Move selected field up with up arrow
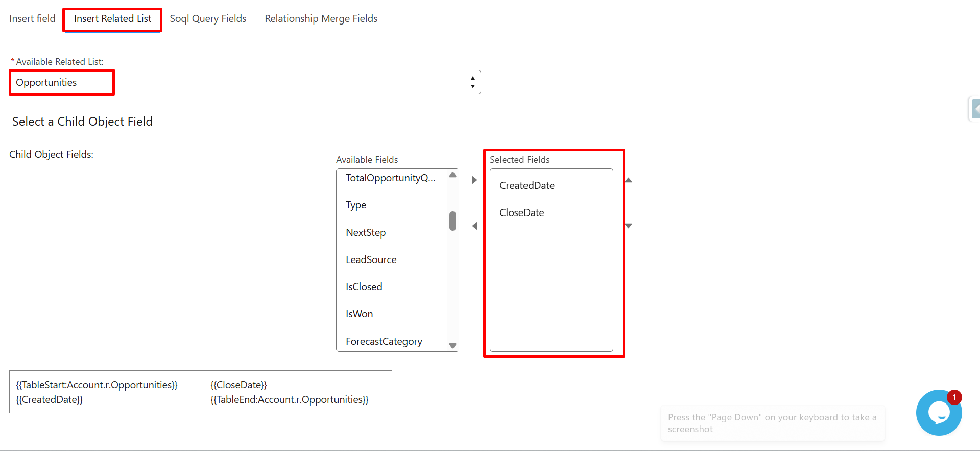Image resolution: width=980 pixels, height=451 pixels. coord(629,180)
